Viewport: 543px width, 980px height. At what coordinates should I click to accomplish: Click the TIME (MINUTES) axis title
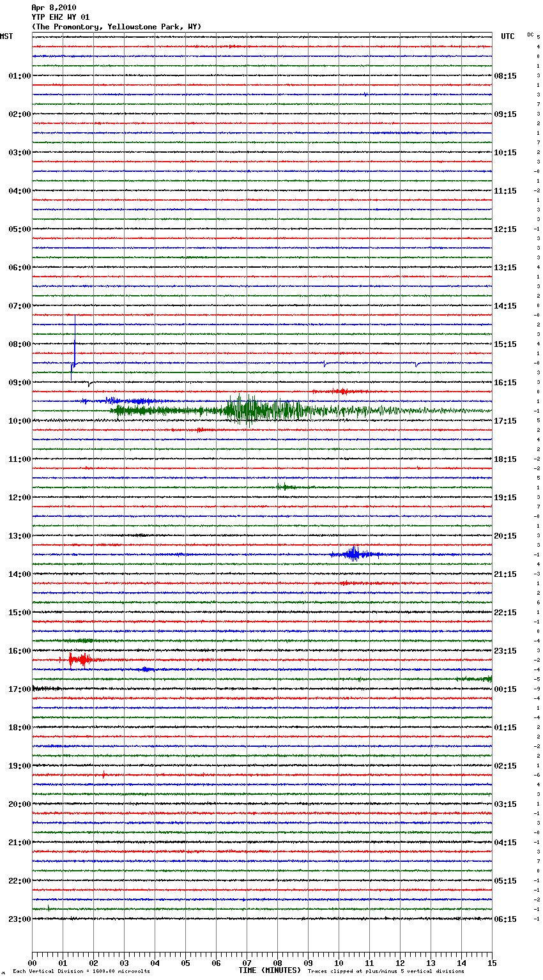(x=270, y=970)
